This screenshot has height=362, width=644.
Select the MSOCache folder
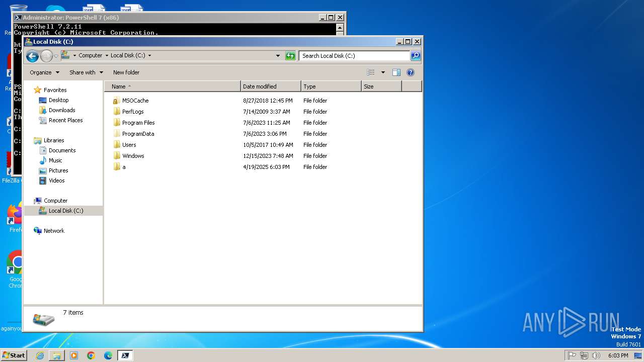pos(135,101)
